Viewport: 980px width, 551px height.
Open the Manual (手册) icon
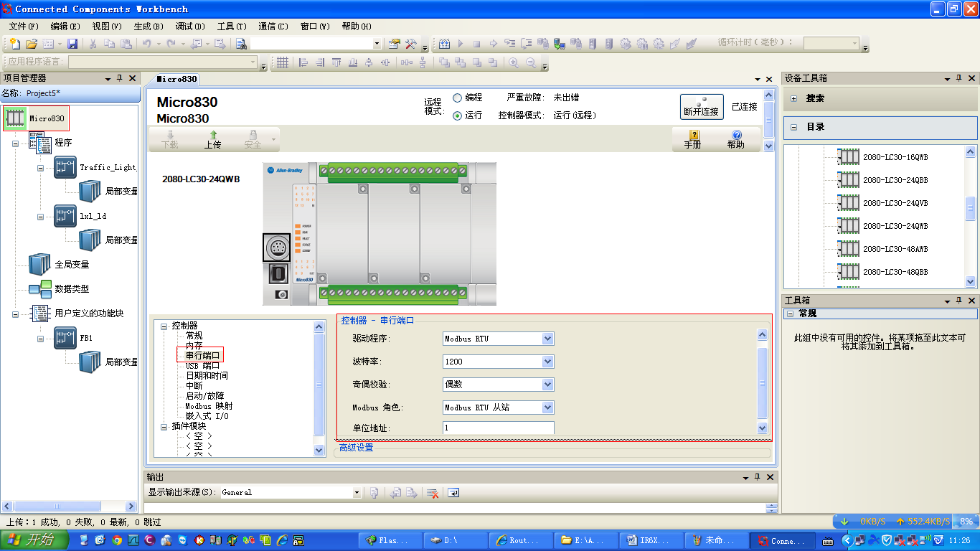tap(693, 139)
